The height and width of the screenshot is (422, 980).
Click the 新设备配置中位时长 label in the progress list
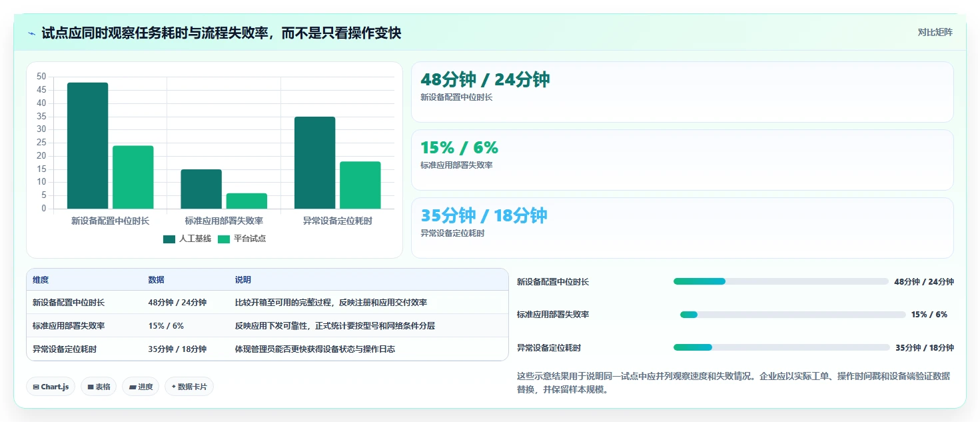[x=553, y=282]
